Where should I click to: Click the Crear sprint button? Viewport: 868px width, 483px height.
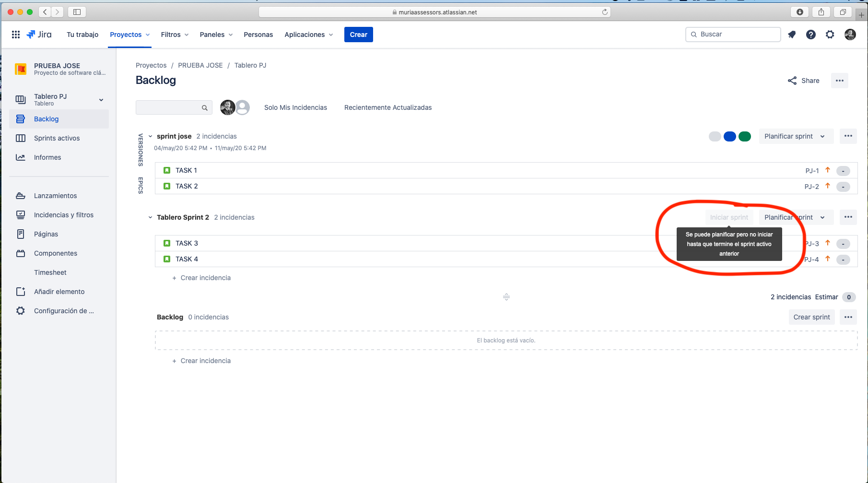tap(811, 317)
